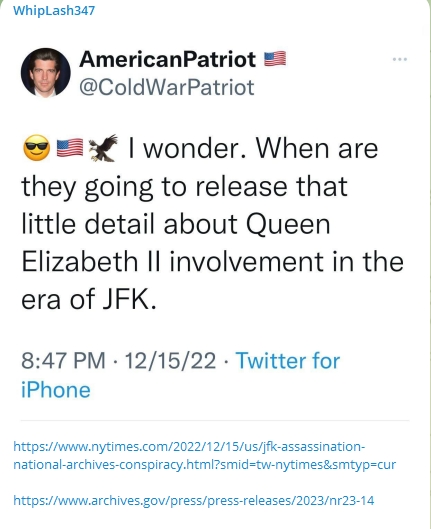Click the WhipLash347 sender name
Screen dimensions: 431x529
coord(54,10)
